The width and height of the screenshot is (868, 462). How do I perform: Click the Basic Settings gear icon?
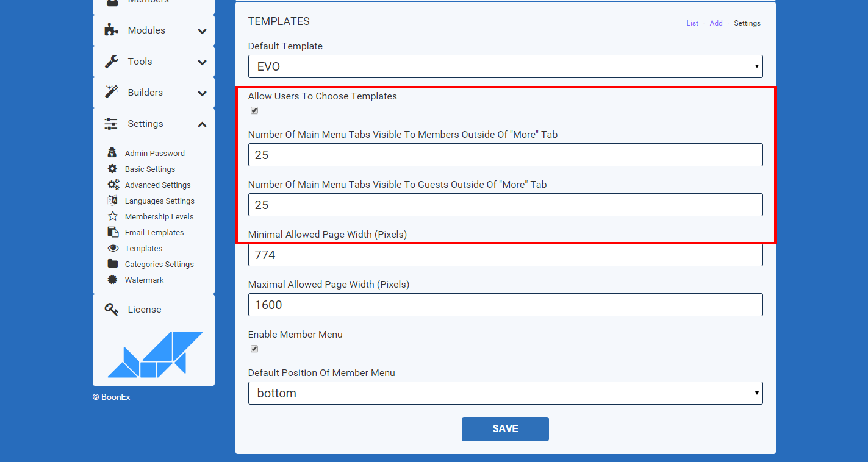click(x=112, y=169)
